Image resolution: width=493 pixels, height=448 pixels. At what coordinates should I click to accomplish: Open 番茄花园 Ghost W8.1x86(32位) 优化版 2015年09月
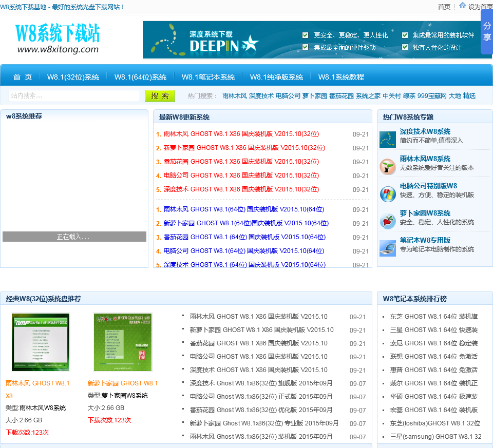261,410
